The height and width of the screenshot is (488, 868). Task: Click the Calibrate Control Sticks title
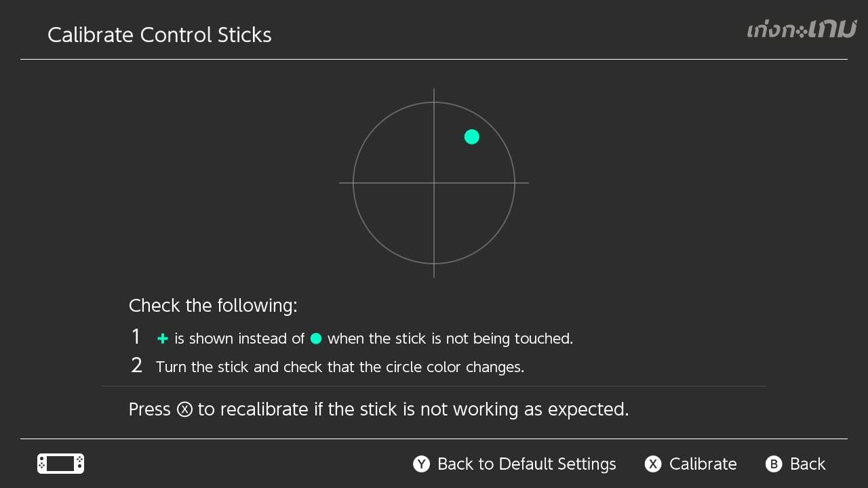coord(159,35)
